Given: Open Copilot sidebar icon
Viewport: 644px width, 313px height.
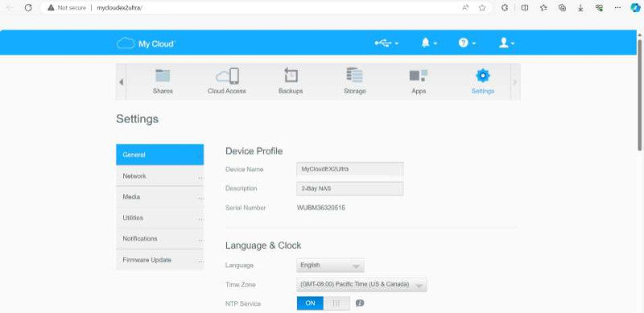Looking at the screenshot, I should click(635, 8).
